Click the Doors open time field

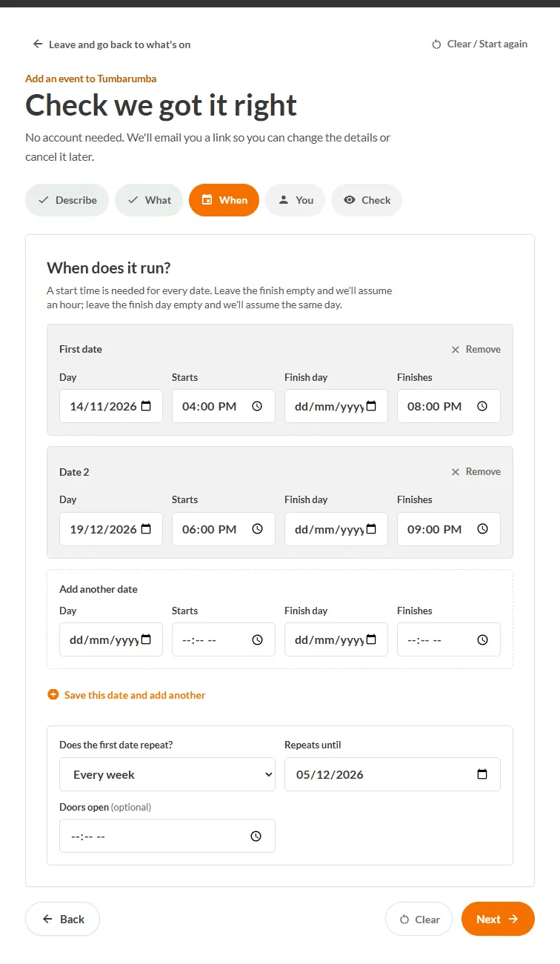click(x=167, y=836)
